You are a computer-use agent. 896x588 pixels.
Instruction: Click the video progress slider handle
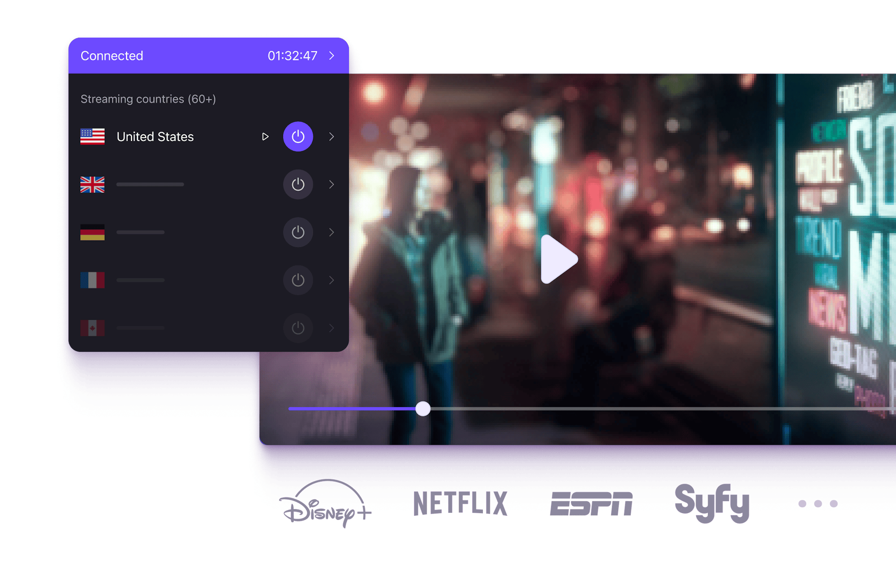[422, 408]
